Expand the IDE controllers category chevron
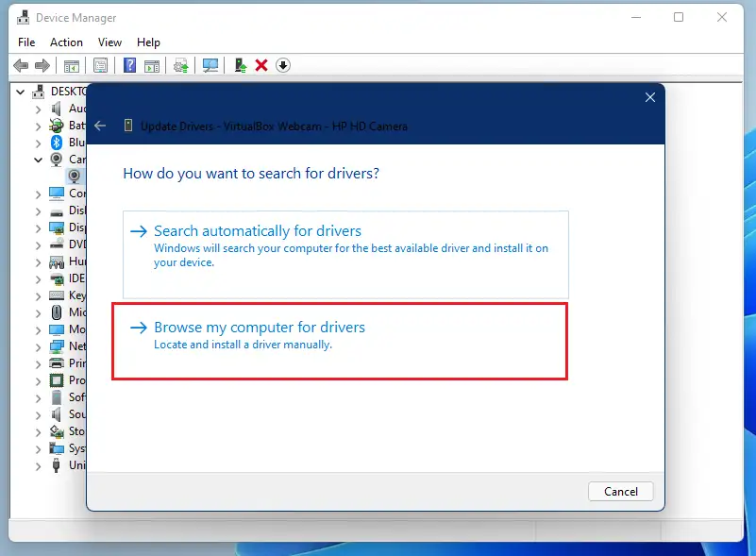 coord(38,278)
